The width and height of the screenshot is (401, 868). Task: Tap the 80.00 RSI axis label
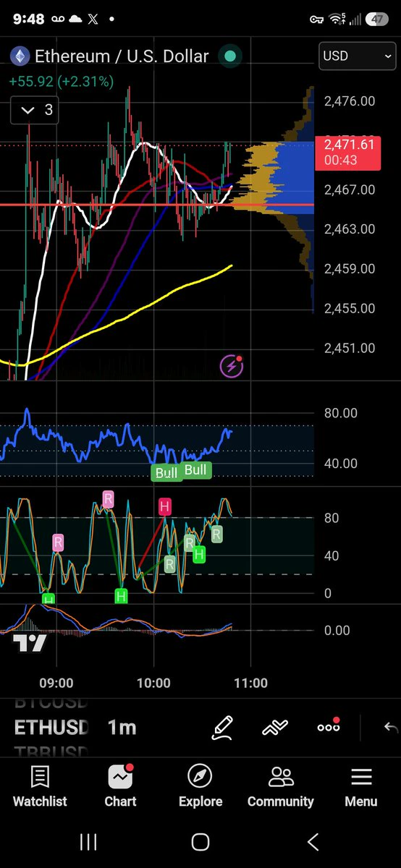(x=340, y=414)
